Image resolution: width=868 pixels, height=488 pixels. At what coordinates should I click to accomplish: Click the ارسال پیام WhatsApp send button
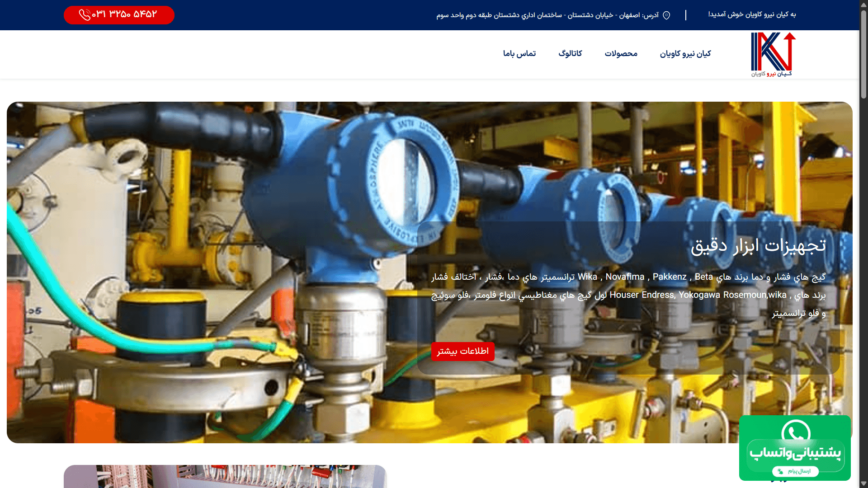pos(795,471)
